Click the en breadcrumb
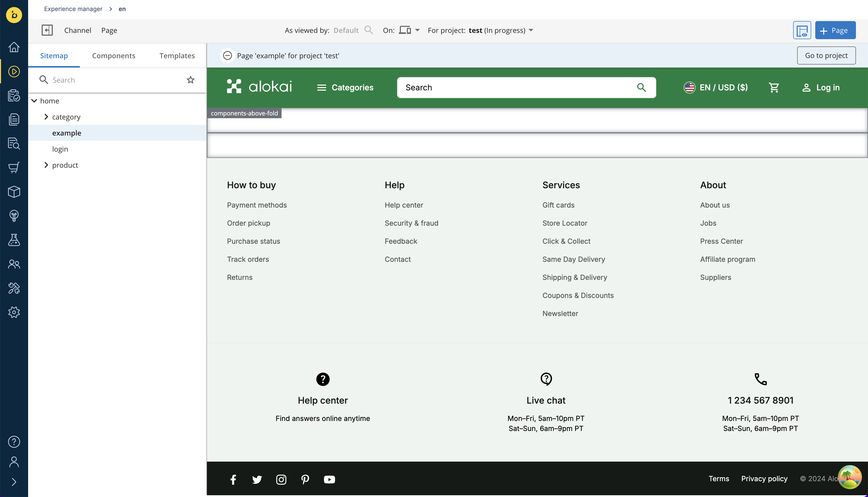868x497 pixels. point(122,9)
